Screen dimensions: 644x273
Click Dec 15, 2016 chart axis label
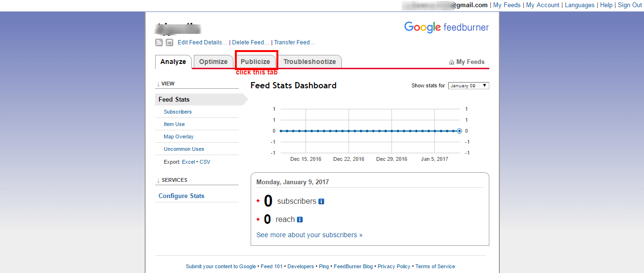point(306,159)
